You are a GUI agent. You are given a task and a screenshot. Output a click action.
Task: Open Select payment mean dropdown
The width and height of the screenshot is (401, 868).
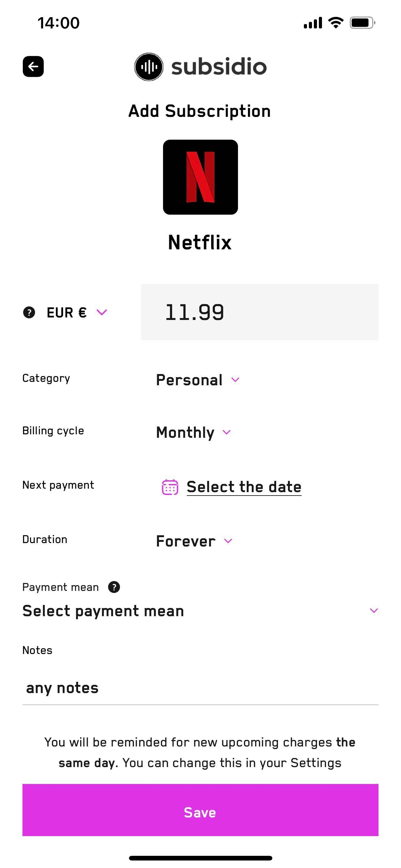tap(200, 611)
